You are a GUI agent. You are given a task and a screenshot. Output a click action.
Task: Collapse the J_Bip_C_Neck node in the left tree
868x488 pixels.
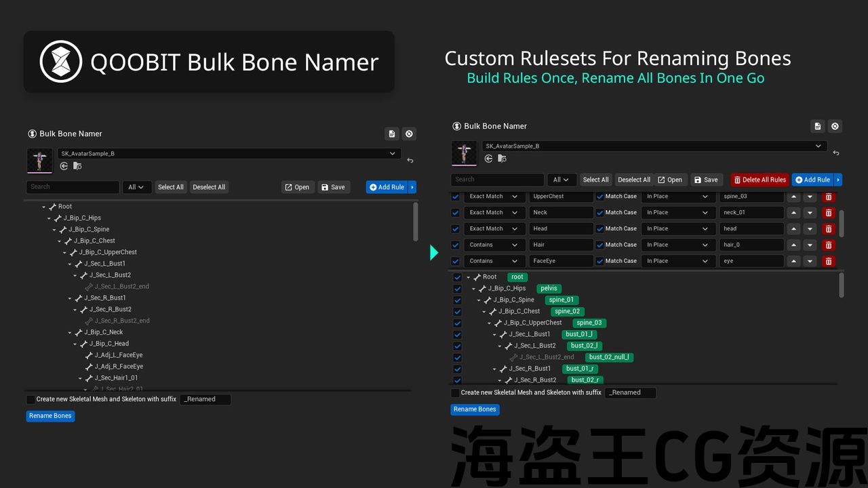click(70, 333)
